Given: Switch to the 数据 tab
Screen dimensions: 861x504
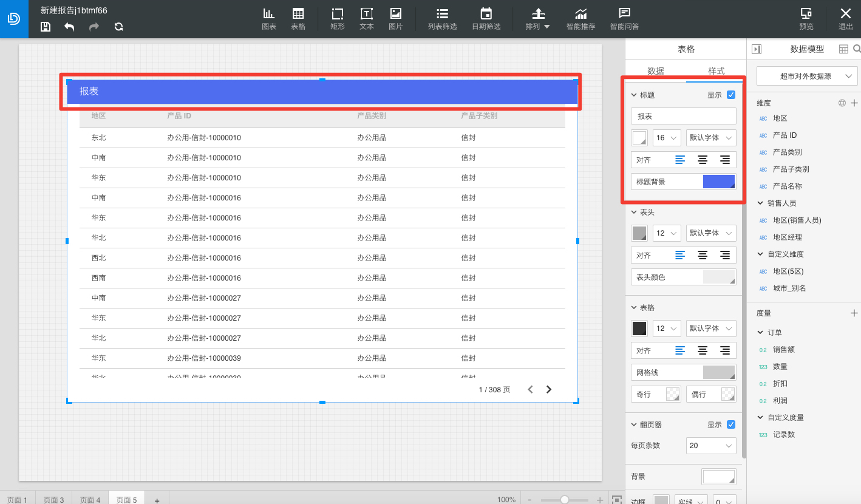Looking at the screenshot, I should tap(656, 71).
